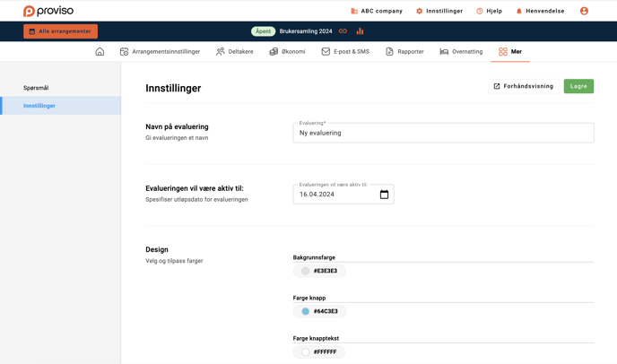Screen dimensions: 617x364
Task: Click the Evaluering name input field
Action: tap(443, 133)
